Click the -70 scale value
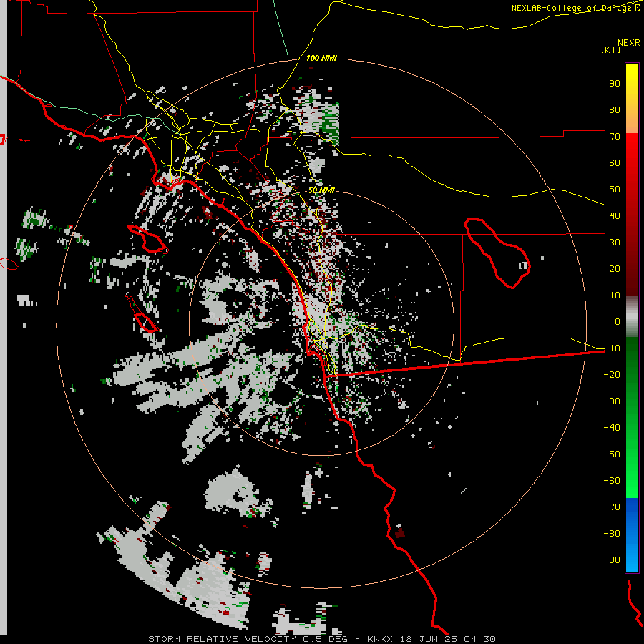 coord(612,507)
